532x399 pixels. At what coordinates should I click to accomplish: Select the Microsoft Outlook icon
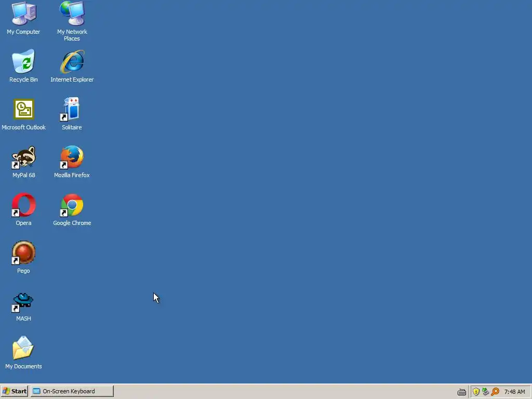coord(23,109)
